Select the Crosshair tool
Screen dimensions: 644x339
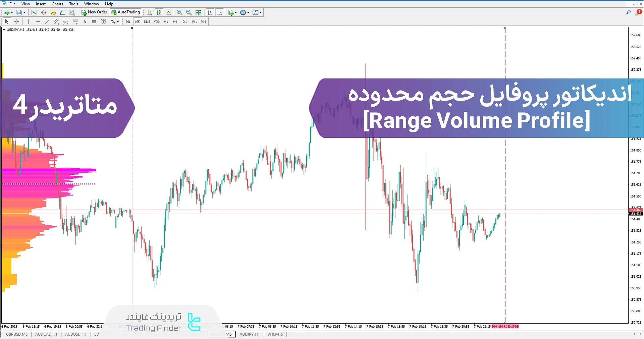[x=16, y=21]
